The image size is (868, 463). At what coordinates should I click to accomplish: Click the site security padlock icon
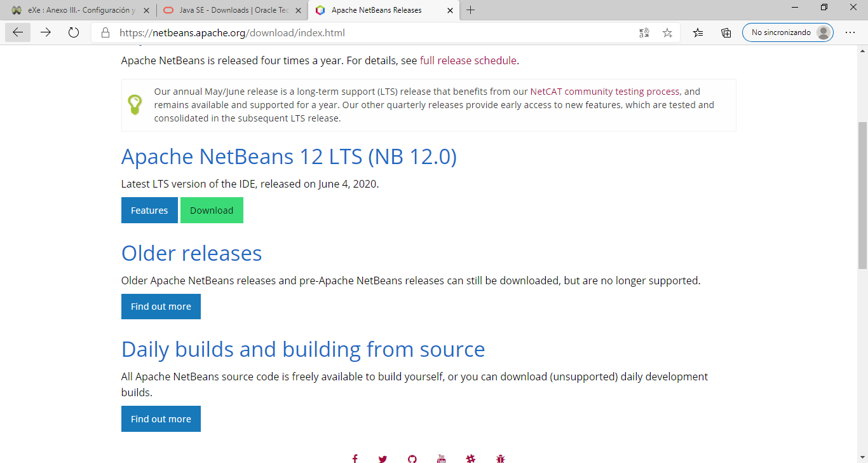click(104, 32)
